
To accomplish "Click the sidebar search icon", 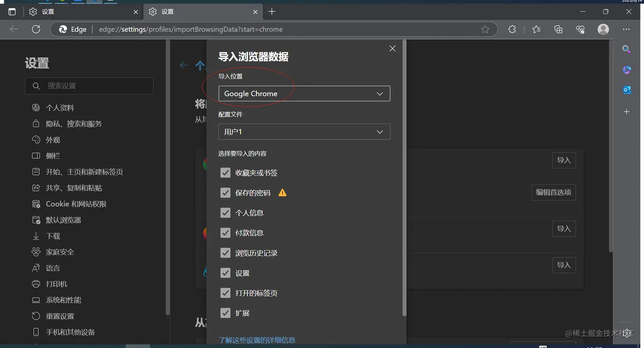I will pos(627,49).
